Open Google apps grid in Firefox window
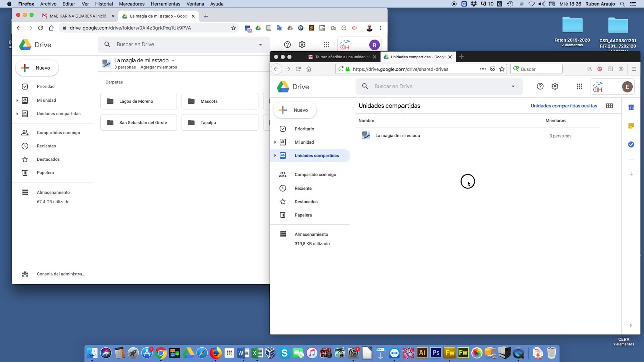Screen dimensions: 644x362 (579, 86)
